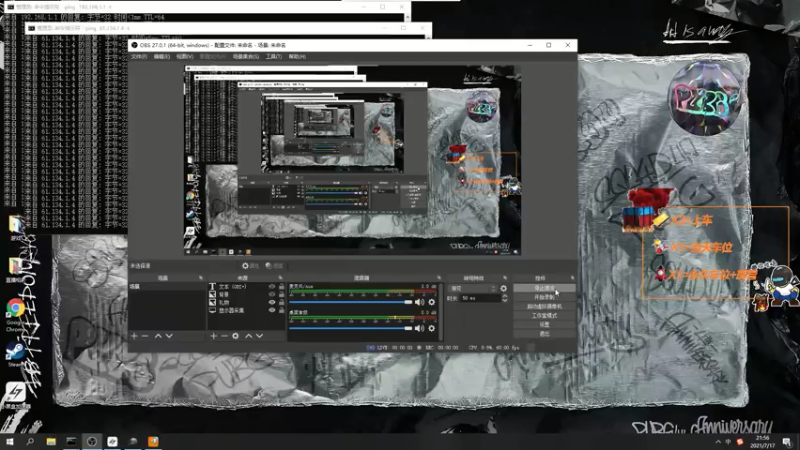Viewport: 800px width, 450px height.
Task: Toggle the lock on the 背景 source
Action: 281,294
